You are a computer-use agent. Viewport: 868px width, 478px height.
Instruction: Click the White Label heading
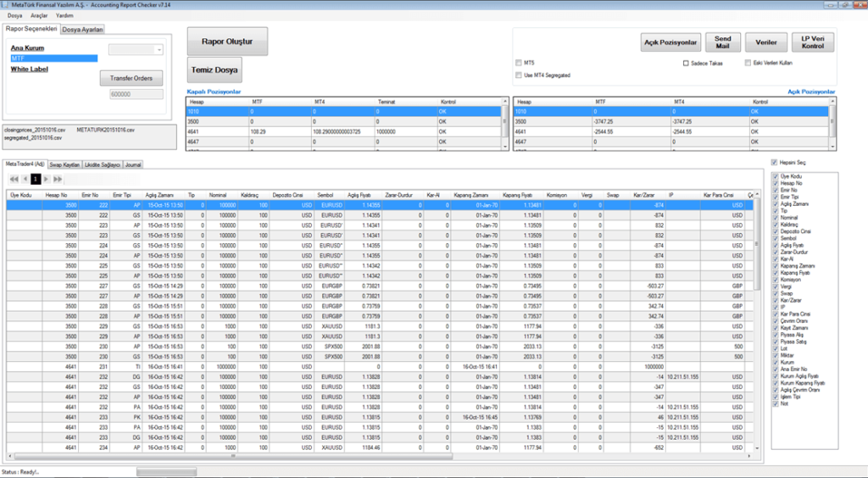click(x=30, y=69)
